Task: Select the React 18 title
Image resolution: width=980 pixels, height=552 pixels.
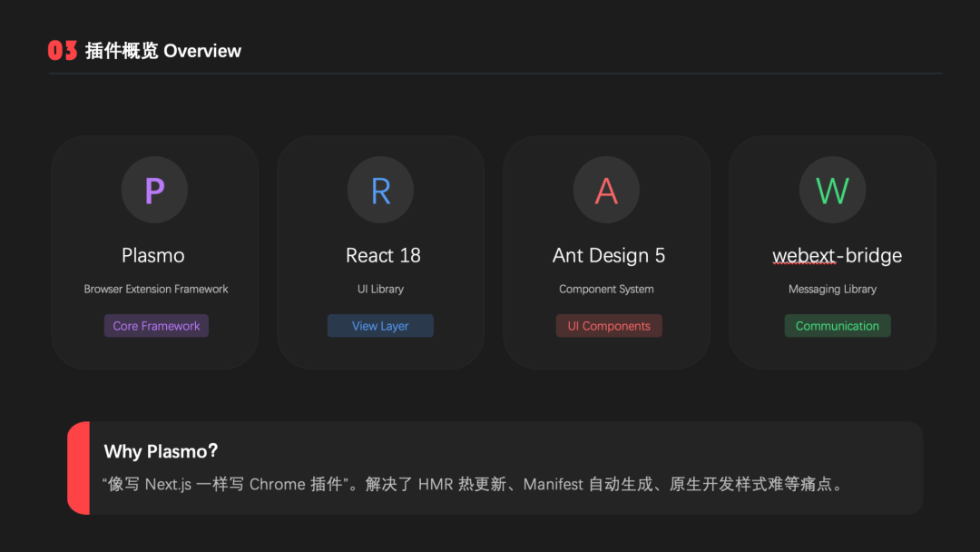Action: [x=383, y=255]
